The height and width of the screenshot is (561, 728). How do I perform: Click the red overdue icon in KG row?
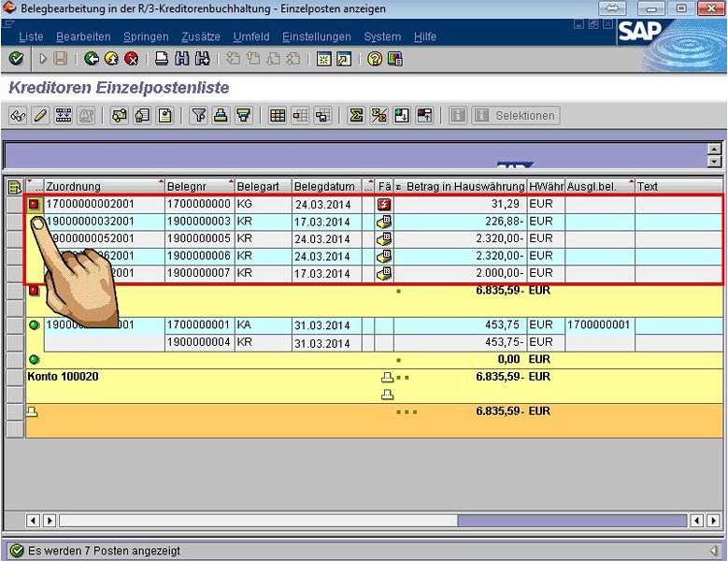tap(384, 205)
